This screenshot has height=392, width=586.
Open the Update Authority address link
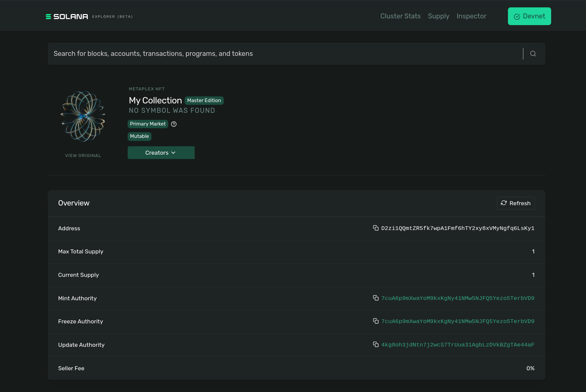(x=457, y=345)
